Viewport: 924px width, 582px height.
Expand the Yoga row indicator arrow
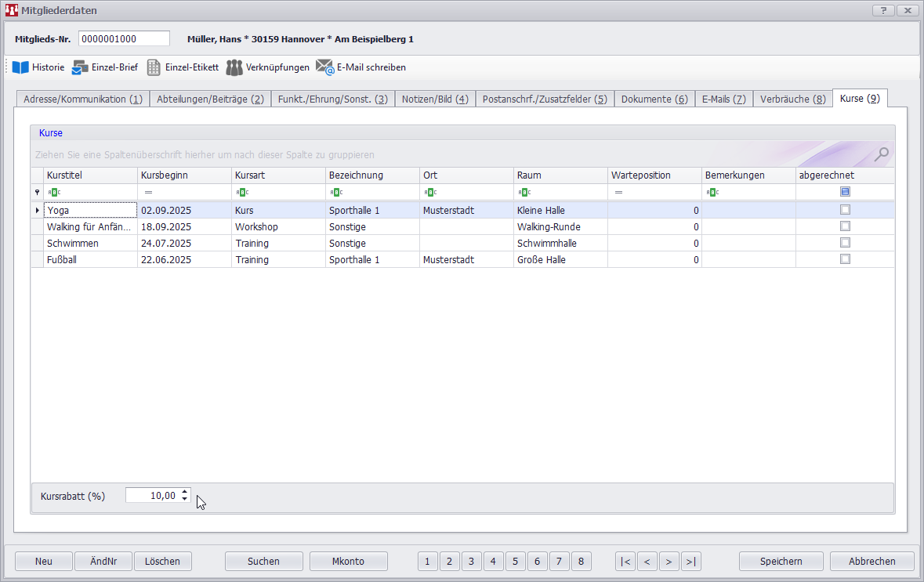(38, 210)
